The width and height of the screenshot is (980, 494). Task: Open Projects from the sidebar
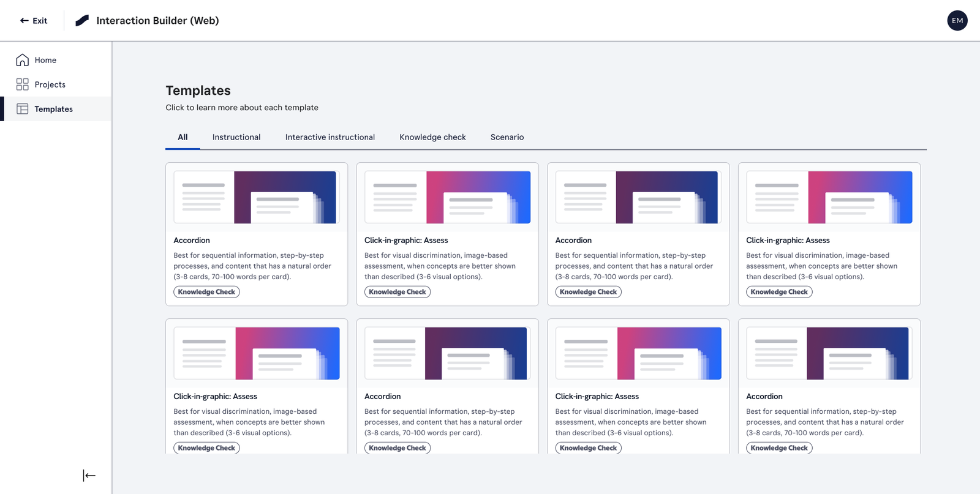[56, 84]
